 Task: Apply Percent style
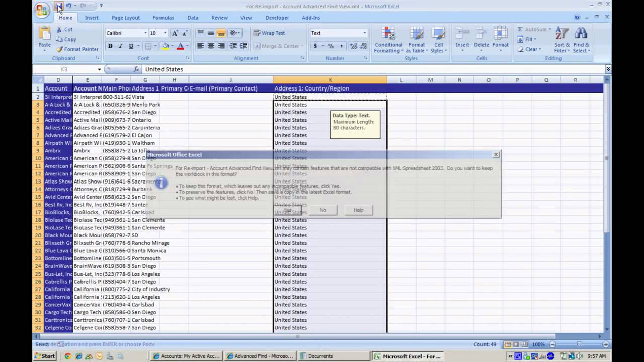pyautogui.click(x=331, y=46)
